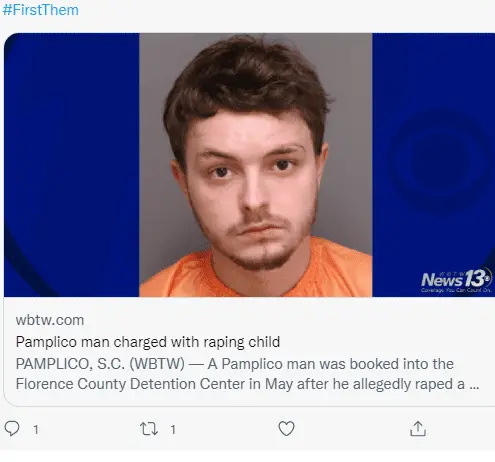Click the reply count number

point(36,429)
